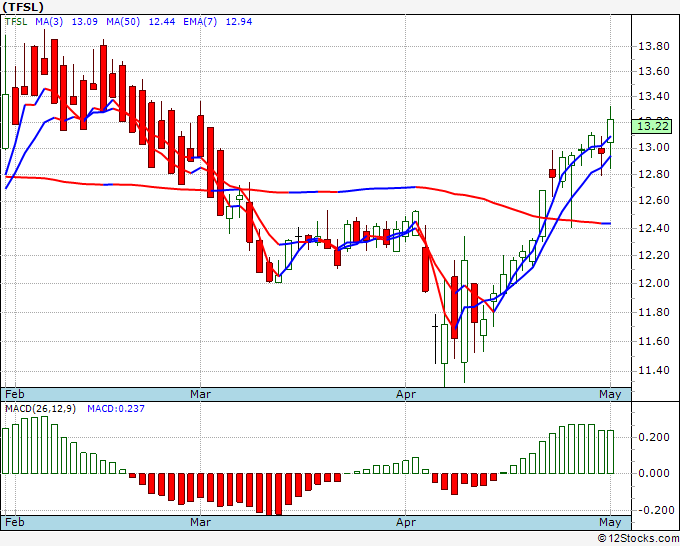680x546 pixels.
Task: Click the 13.40 price axis label
Action: [654, 96]
